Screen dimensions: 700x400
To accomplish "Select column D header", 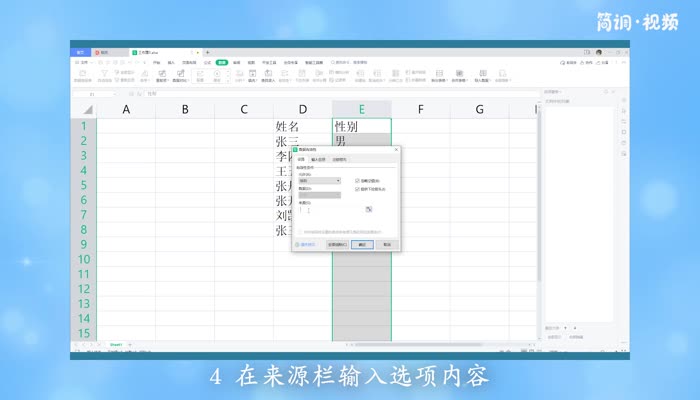I will coord(303,109).
